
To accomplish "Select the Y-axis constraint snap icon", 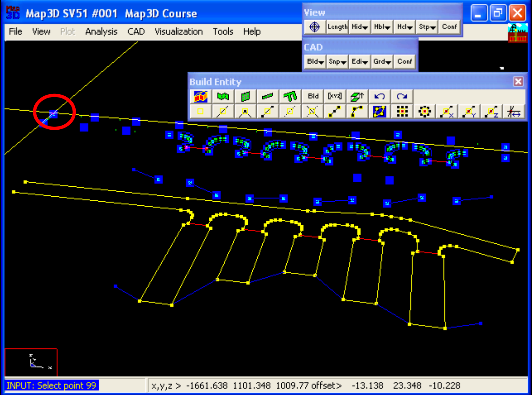I will pyautogui.click(x=469, y=112).
